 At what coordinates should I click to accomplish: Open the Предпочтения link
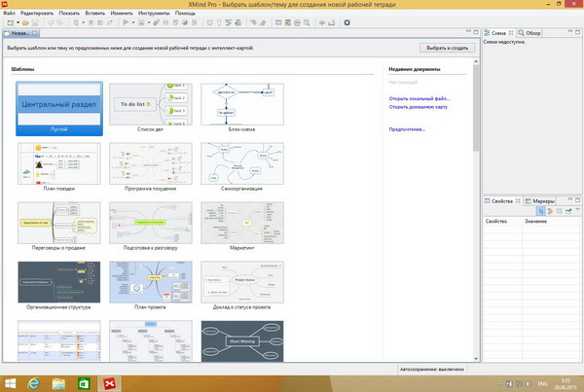408,129
